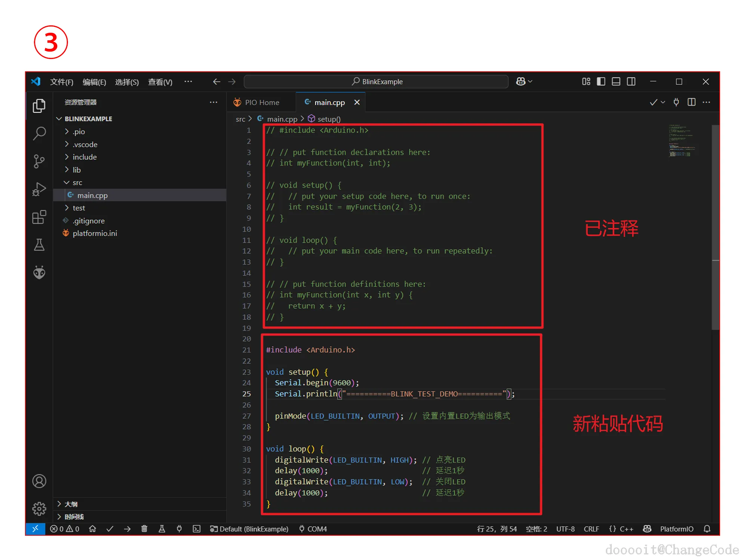Toggle the bottom panel layout button
Image resolution: width=747 pixels, height=560 pixels.
[x=616, y=81]
